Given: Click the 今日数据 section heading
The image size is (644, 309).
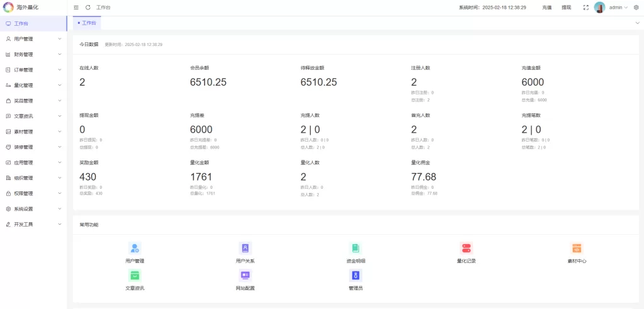Looking at the screenshot, I should click(x=89, y=44).
